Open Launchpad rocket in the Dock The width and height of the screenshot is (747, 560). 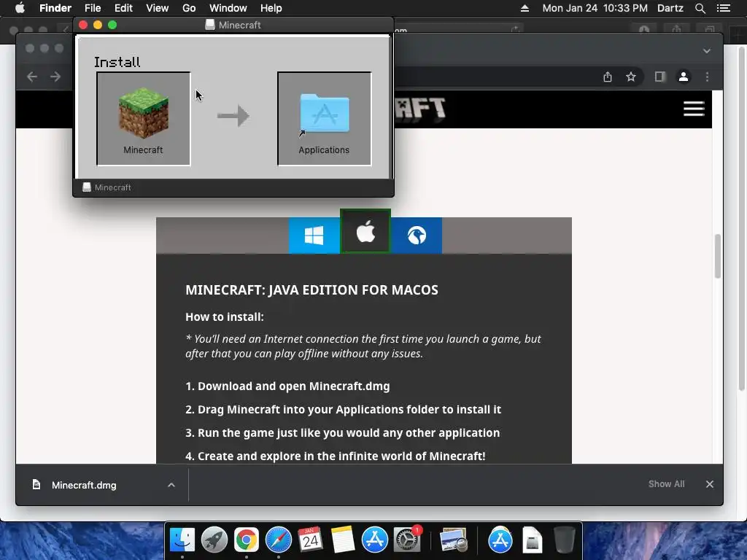(x=214, y=540)
